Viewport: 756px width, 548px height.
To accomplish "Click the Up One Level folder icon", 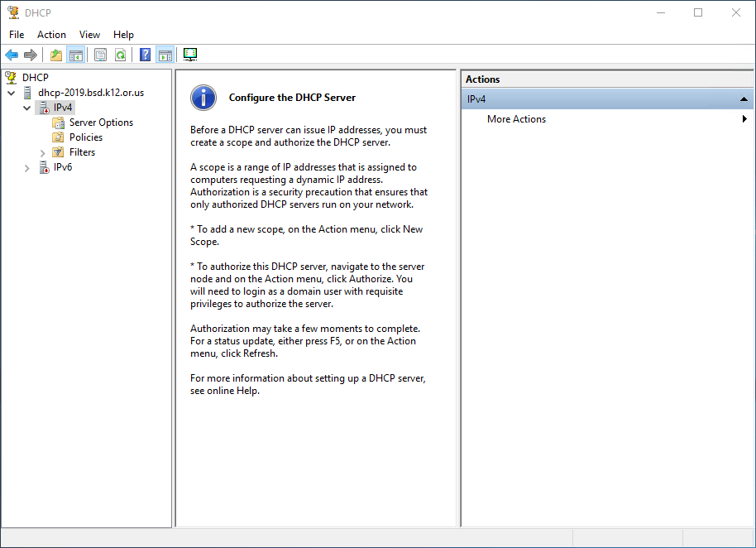I will [x=56, y=55].
